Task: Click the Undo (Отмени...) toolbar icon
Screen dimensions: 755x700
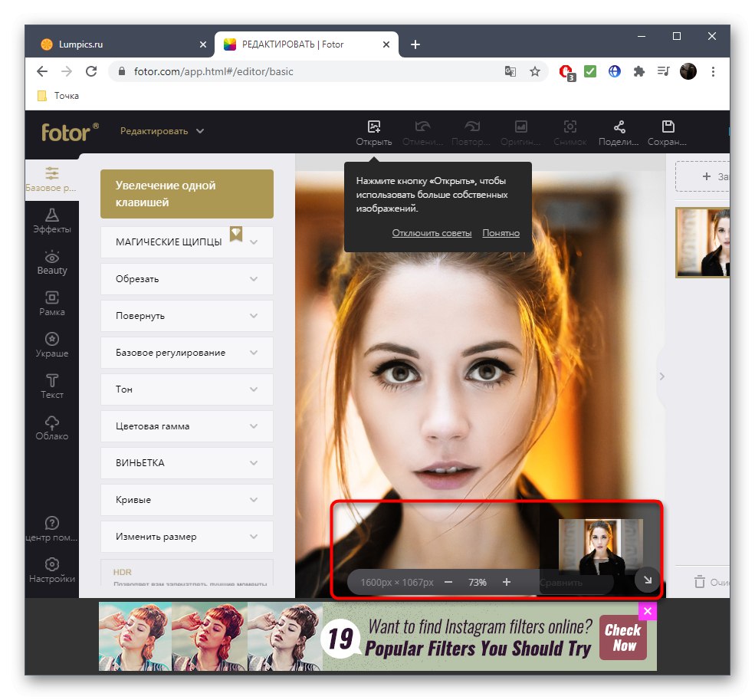Action: click(422, 133)
